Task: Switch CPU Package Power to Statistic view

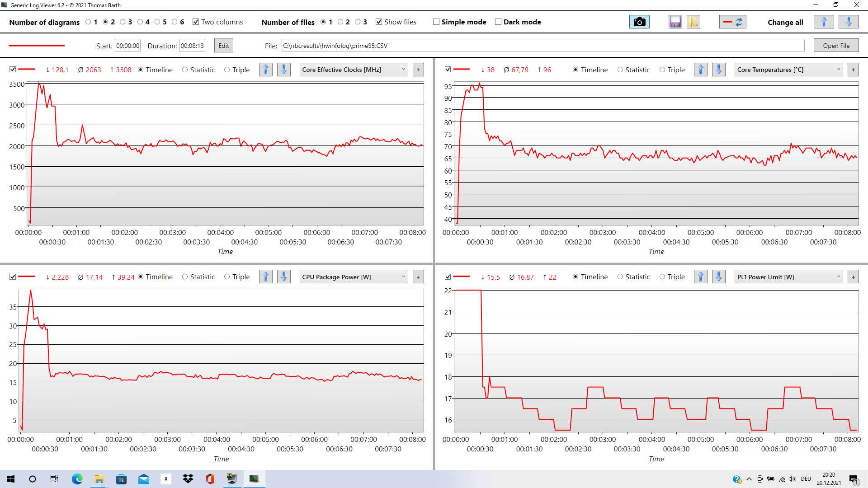Action: [185, 277]
